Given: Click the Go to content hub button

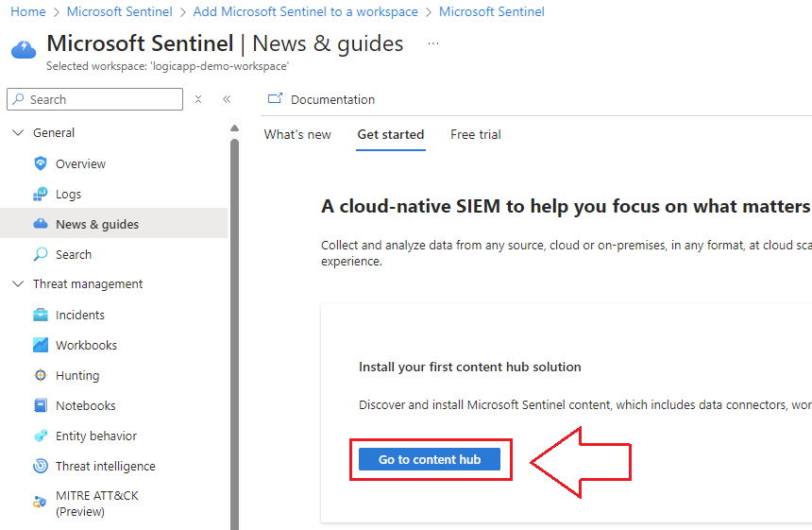Looking at the screenshot, I should pyautogui.click(x=430, y=459).
